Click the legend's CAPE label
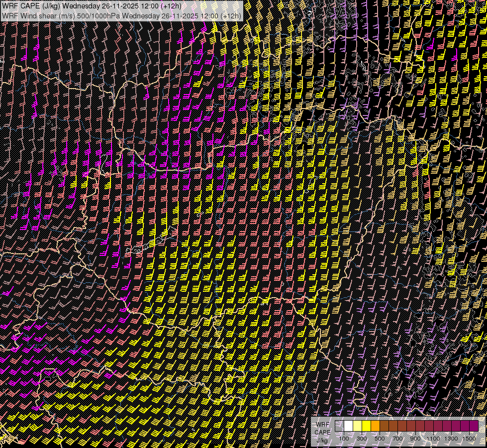This screenshot has width=487, height=448. (x=322, y=433)
